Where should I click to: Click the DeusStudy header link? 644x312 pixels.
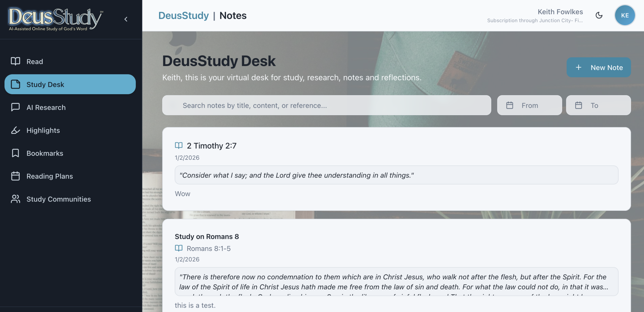tap(183, 16)
